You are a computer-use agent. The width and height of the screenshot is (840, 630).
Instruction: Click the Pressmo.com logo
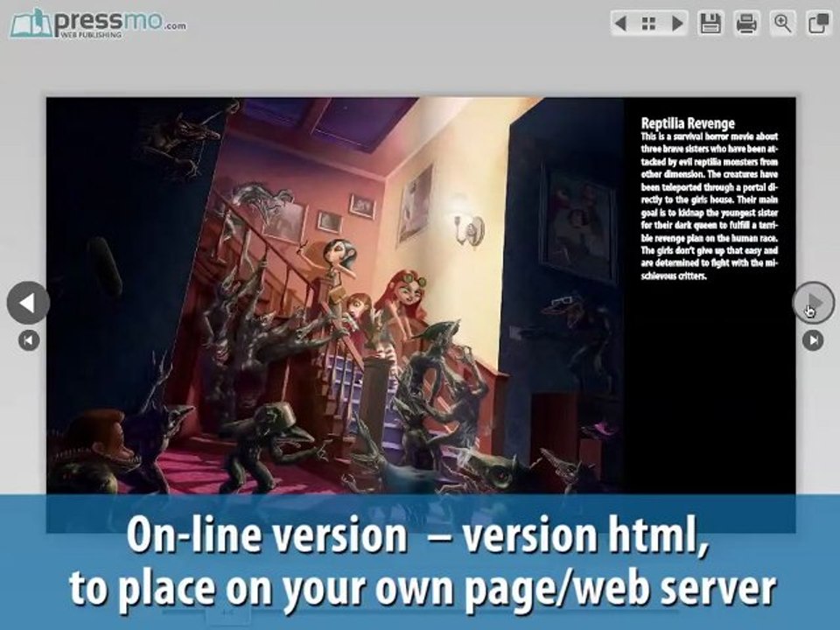tap(99, 24)
